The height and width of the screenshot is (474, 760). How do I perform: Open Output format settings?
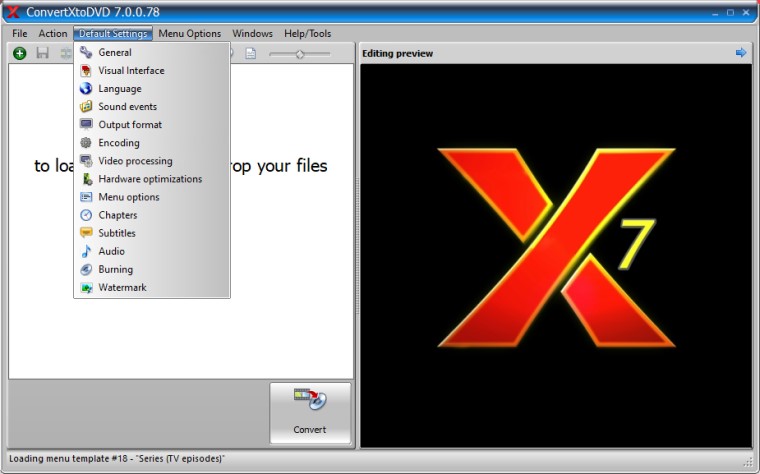(x=152, y=125)
